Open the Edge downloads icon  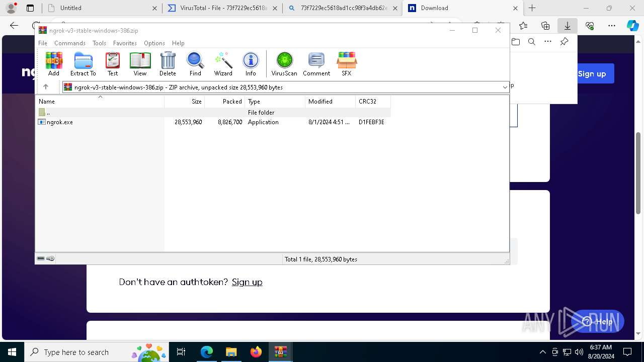point(567,26)
